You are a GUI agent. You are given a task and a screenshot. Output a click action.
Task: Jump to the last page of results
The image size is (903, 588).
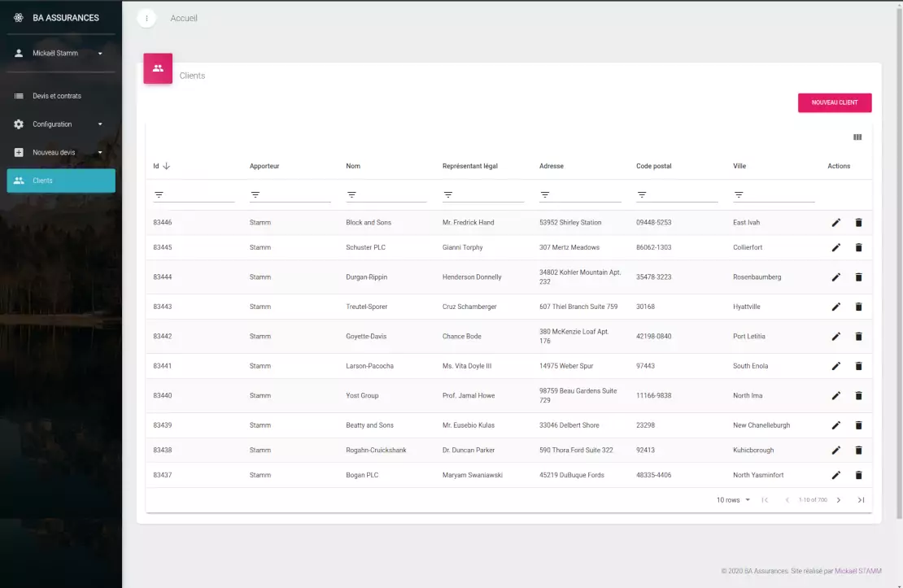pyautogui.click(x=861, y=499)
